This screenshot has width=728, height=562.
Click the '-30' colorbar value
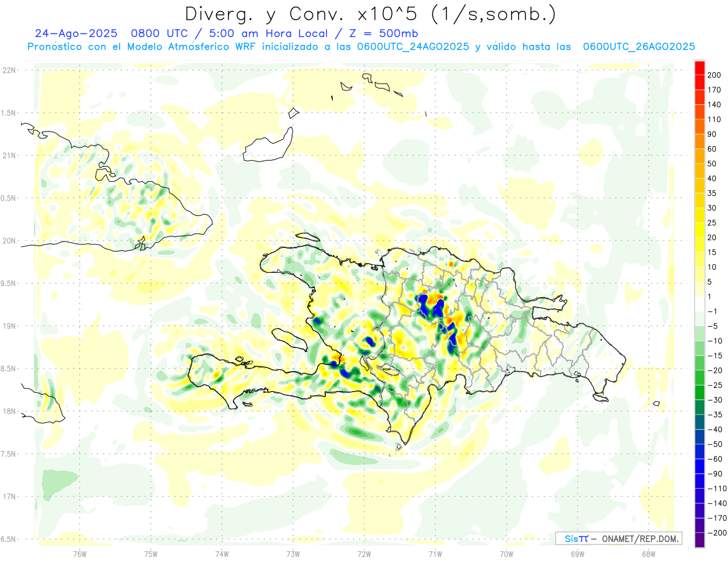pyautogui.click(x=715, y=400)
